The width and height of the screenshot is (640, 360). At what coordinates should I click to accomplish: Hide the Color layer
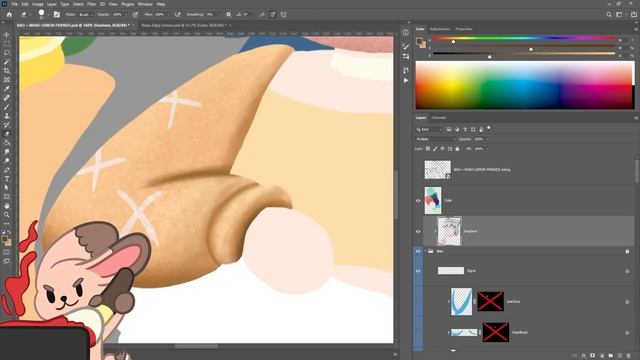pos(418,200)
